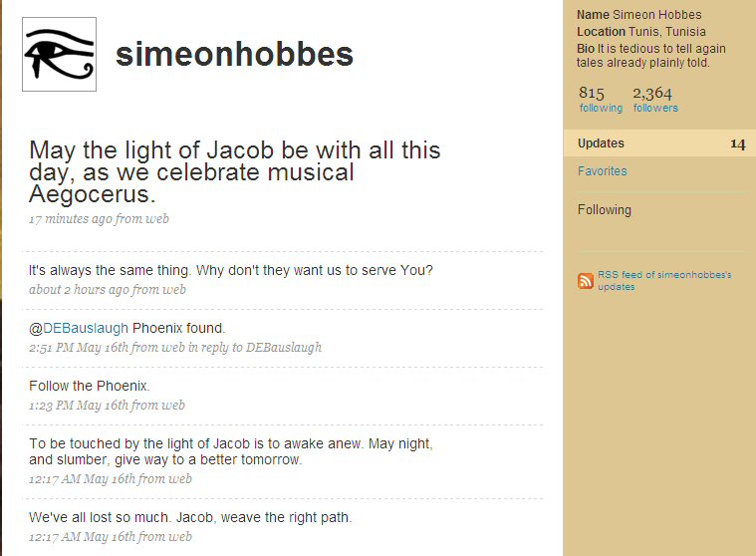Open RSS feed of simeonhobbes's updates link
Image resolution: width=756 pixels, height=556 pixels.
[x=664, y=281]
